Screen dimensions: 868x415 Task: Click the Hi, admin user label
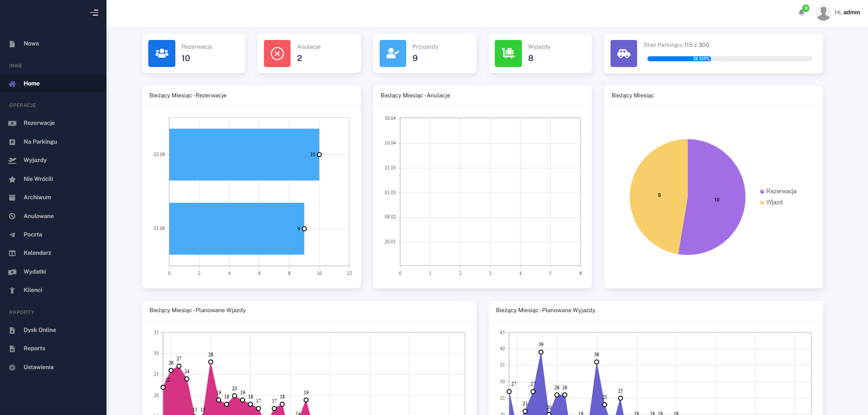(x=847, y=12)
